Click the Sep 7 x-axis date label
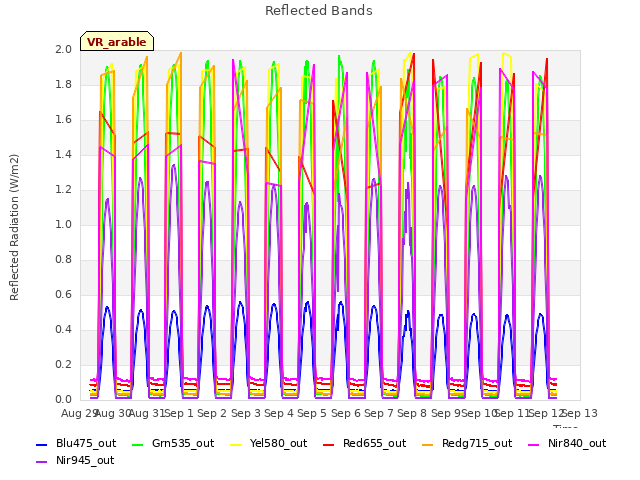Screen dimensions: 640x480 (379, 413)
